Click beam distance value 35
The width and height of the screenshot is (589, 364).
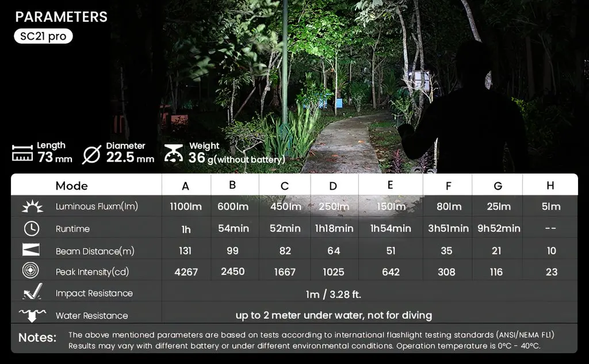point(446,251)
